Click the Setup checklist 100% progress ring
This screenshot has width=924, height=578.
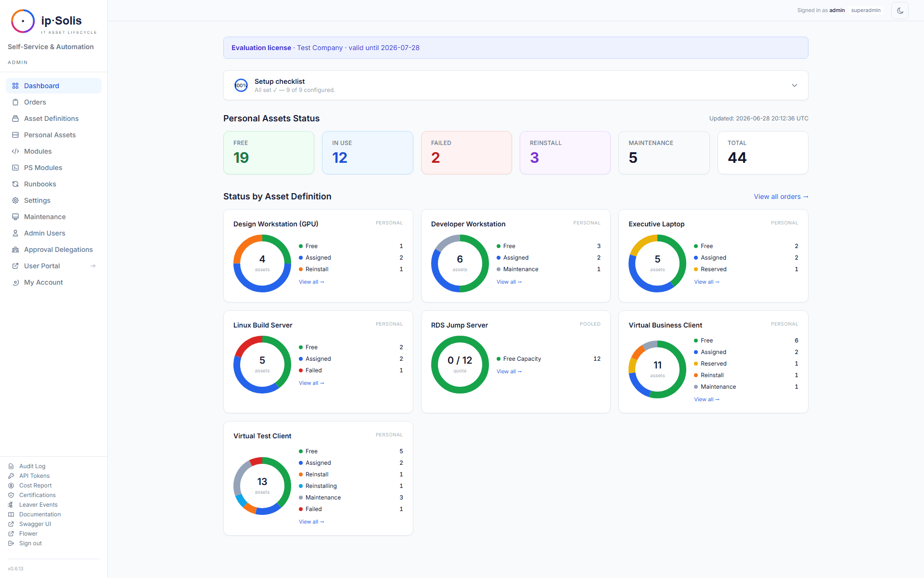tap(241, 85)
